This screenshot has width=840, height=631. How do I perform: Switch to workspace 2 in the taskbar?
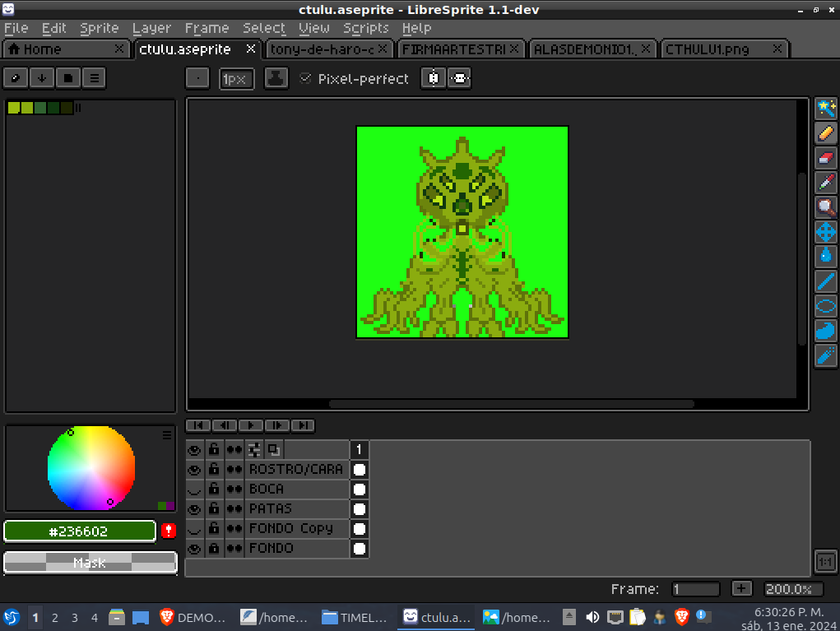point(54,618)
